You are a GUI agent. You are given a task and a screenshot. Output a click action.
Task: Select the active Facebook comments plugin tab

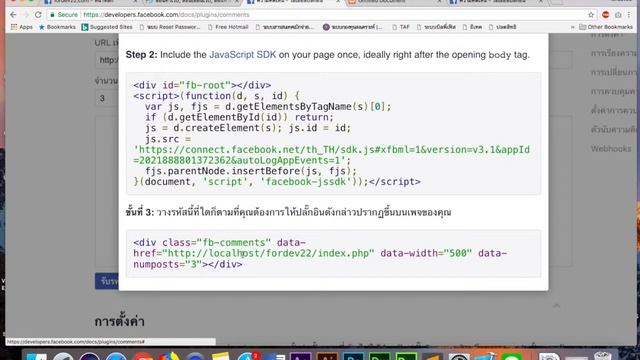(292, 2)
